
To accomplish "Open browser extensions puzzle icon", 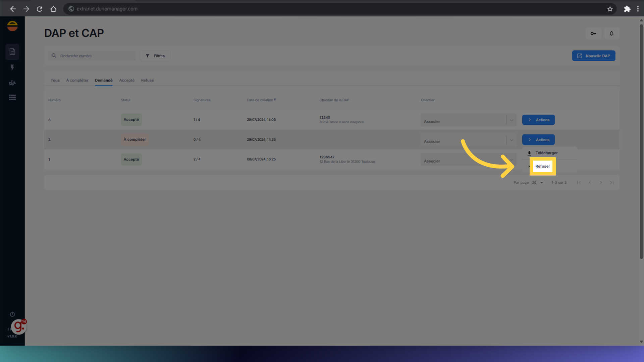I will (627, 9).
